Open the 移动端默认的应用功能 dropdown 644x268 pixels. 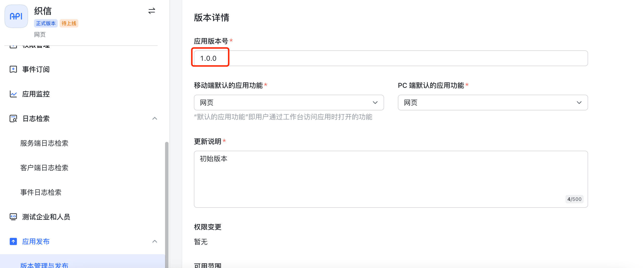click(x=288, y=103)
